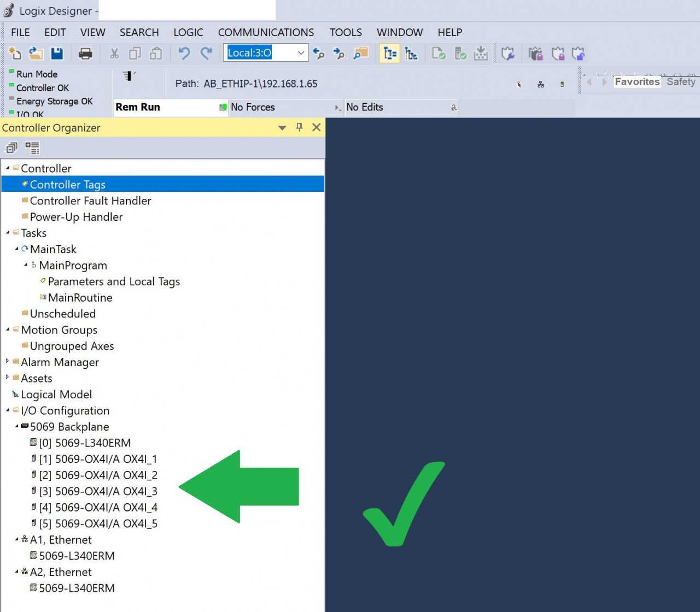Toggle the Logical Organizer toolbar icon

pyautogui.click(x=411, y=53)
